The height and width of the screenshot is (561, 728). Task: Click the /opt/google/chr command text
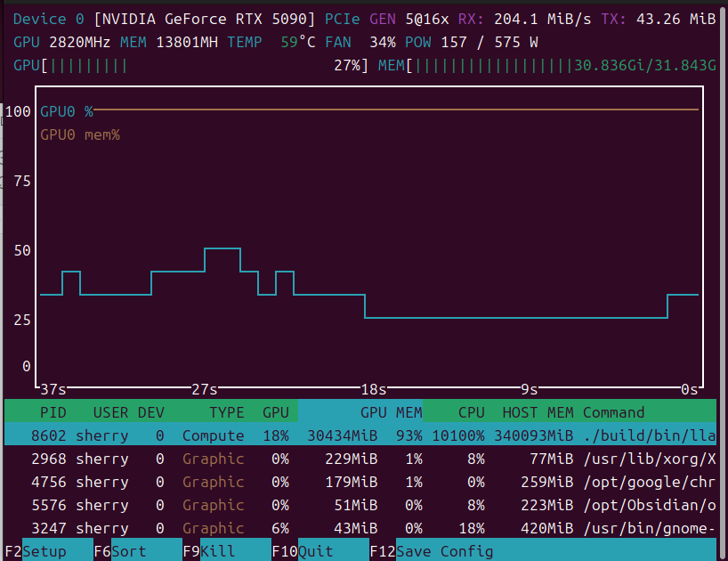tap(650, 482)
